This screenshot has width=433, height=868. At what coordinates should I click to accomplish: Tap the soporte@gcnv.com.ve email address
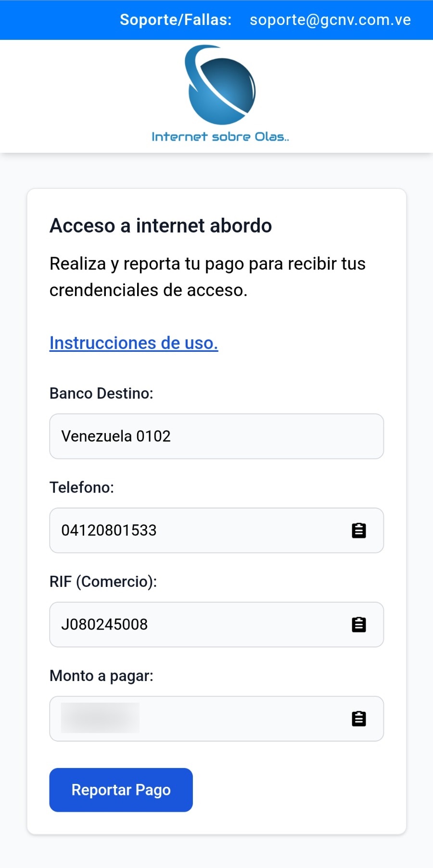click(331, 20)
